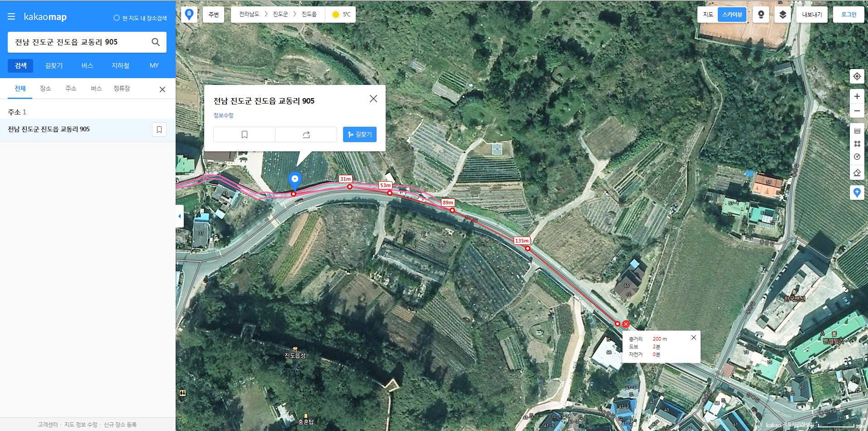The image size is (868, 431).
Task: Open the 전라남도 region dropdown
Action: pyautogui.click(x=249, y=15)
